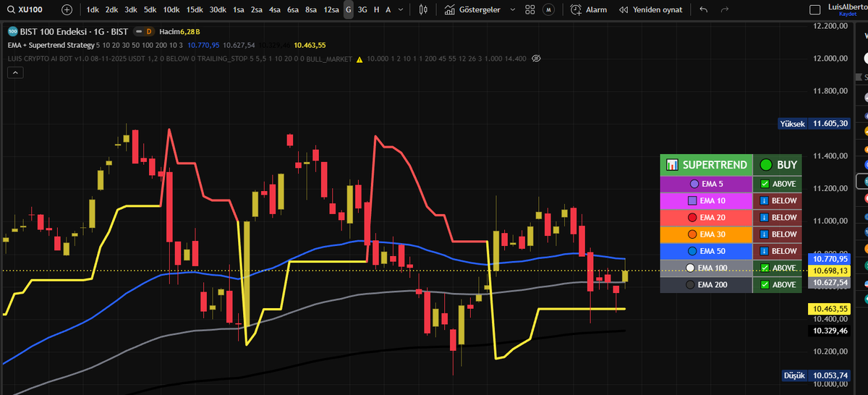868x395 pixels.
Task: Toggle visibility eye of LUIS CRYPTO AI BOT
Action: [536, 59]
